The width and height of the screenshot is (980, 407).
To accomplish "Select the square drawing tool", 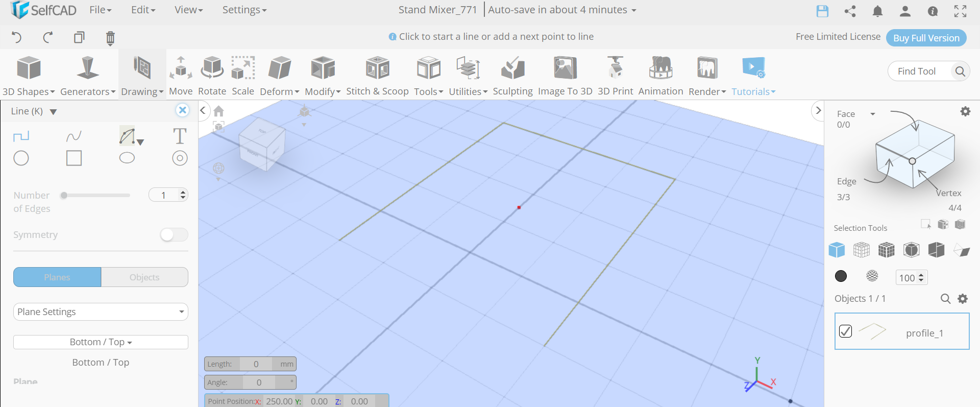I will [x=74, y=158].
